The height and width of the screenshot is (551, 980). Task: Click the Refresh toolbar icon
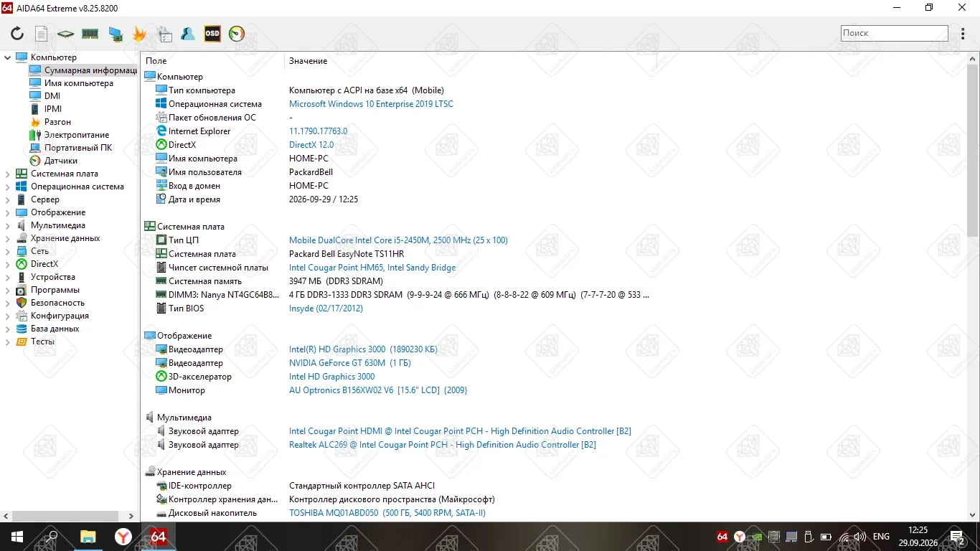tap(17, 34)
